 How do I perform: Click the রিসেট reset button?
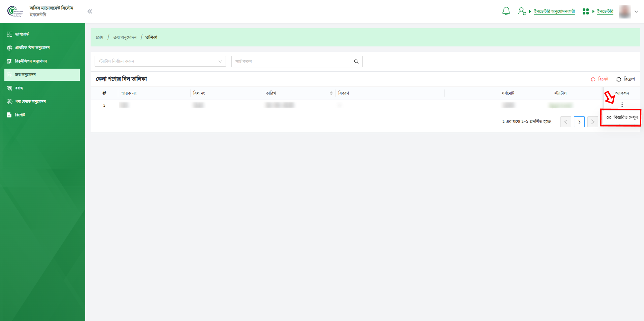pyautogui.click(x=600, y=79)
